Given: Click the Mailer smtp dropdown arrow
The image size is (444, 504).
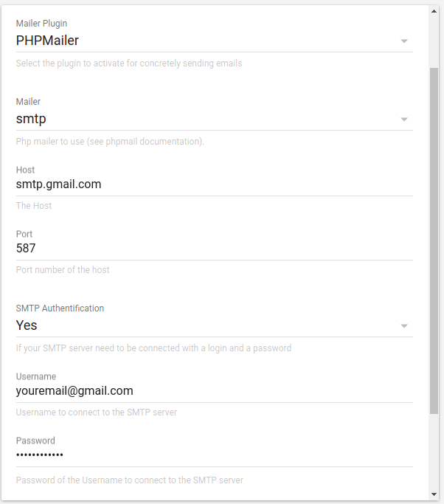Looking at the screenshot, I should 404,120.
